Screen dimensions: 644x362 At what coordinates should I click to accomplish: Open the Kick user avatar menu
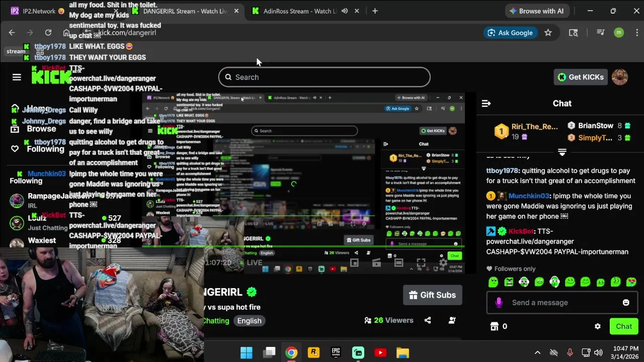click(x=620, y=77)
